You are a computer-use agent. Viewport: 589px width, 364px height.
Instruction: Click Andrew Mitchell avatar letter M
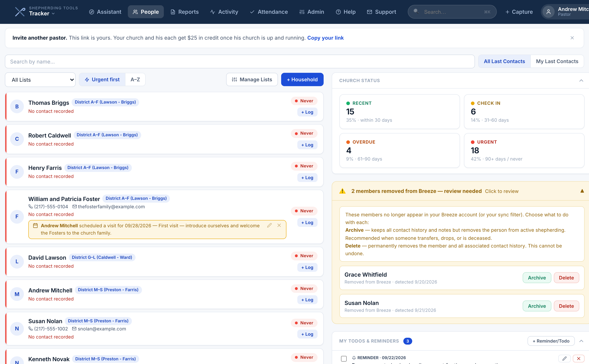(17, 294)
